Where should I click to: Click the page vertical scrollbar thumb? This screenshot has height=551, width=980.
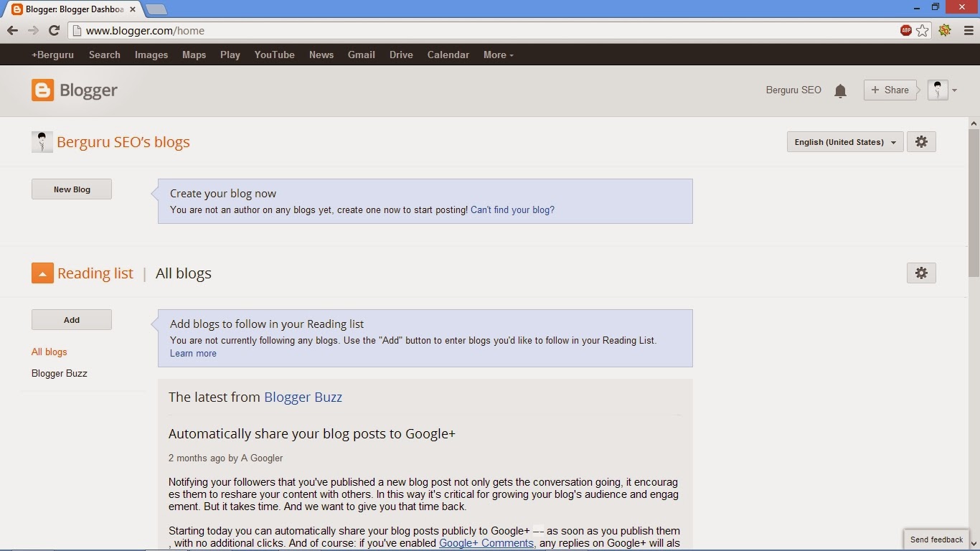pyautogui.click(x=974, y=203)
